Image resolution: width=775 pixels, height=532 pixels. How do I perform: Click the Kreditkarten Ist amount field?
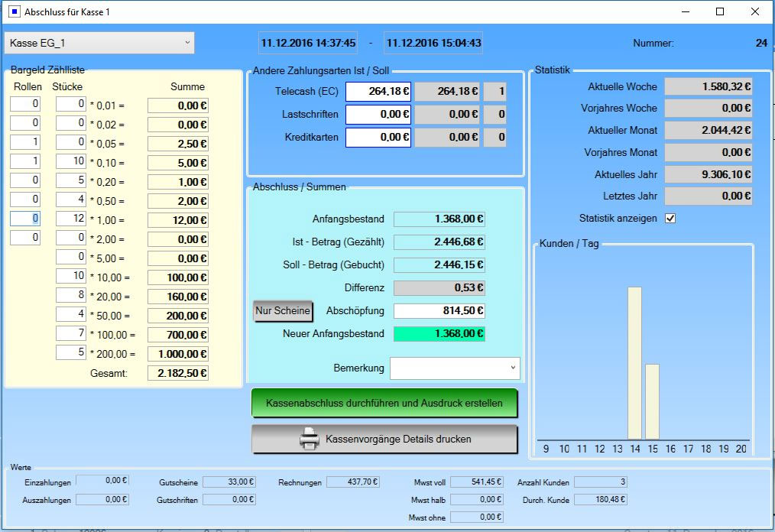pyautogui.click(x=378, y=138)
